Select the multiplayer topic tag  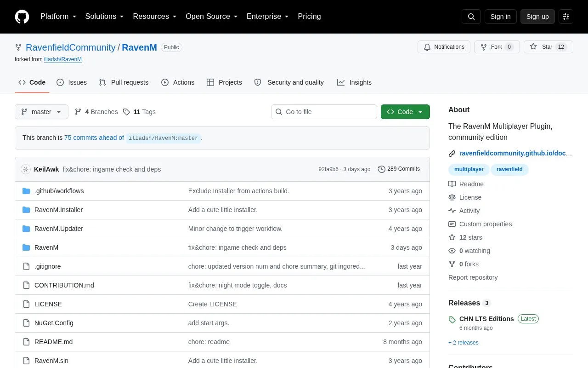point(469,169)
